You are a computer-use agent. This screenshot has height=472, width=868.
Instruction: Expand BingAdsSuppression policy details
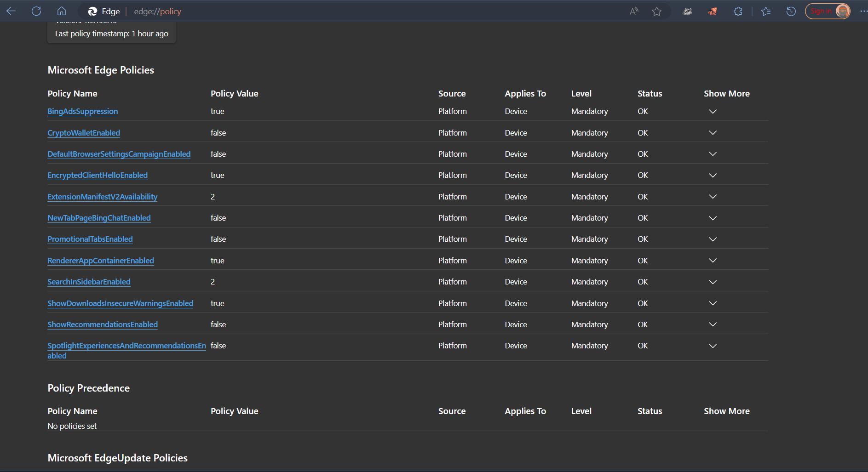(x=713, y=112)
